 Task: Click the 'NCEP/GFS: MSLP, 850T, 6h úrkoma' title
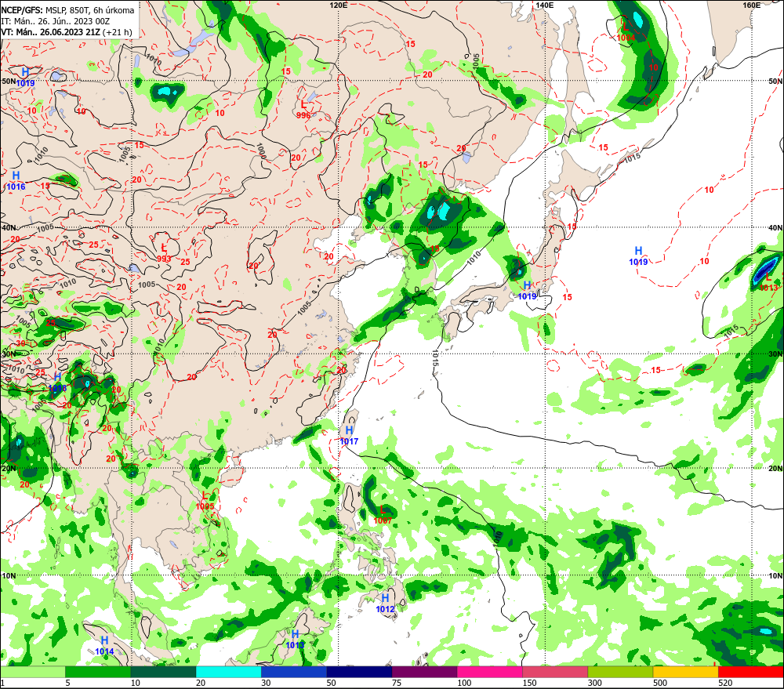click(67, 10)
